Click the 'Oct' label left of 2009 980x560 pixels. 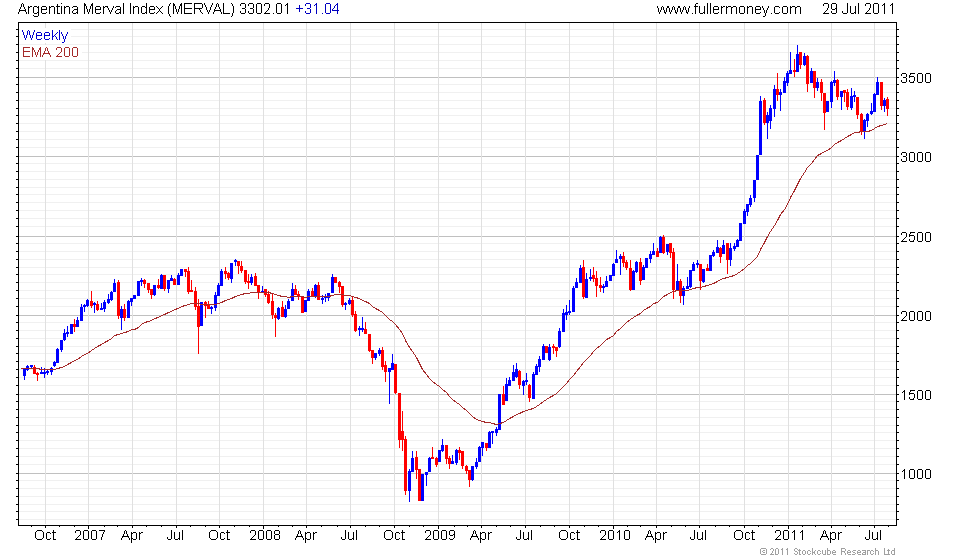394,536
